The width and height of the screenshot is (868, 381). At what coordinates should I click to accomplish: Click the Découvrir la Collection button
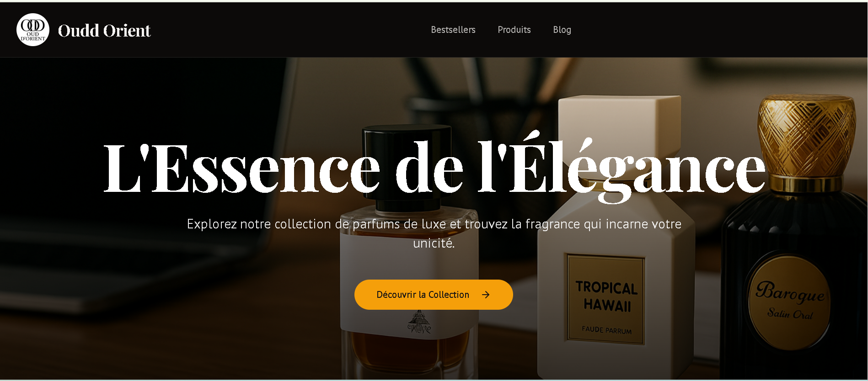(434, 295)
